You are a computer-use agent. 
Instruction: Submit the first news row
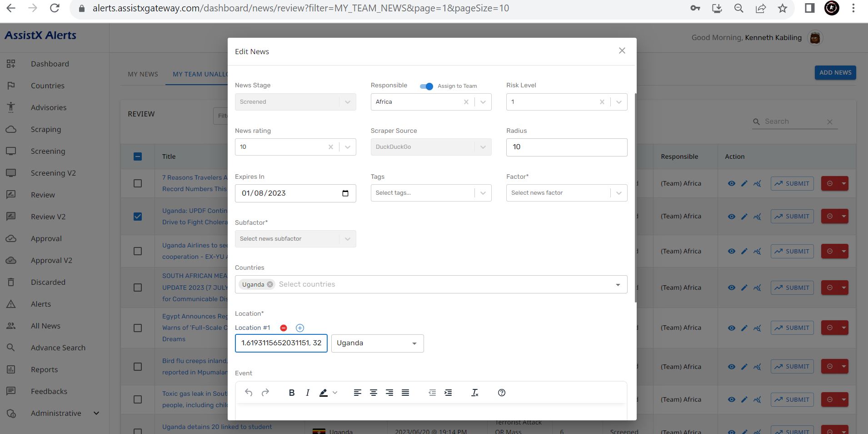click(x=792, y=183)
